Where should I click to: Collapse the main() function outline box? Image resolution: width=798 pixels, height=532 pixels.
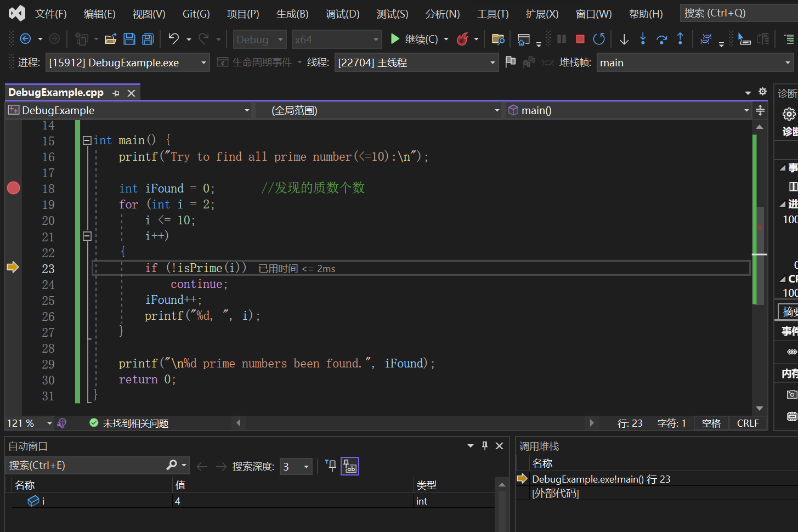pyautogui.click(x=87, y=140)
